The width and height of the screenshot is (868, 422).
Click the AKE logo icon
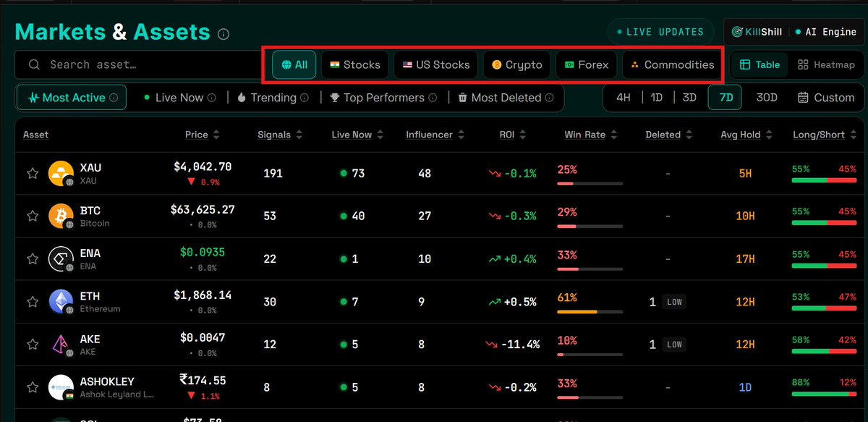pyautogui.click(x=61, y=344)
